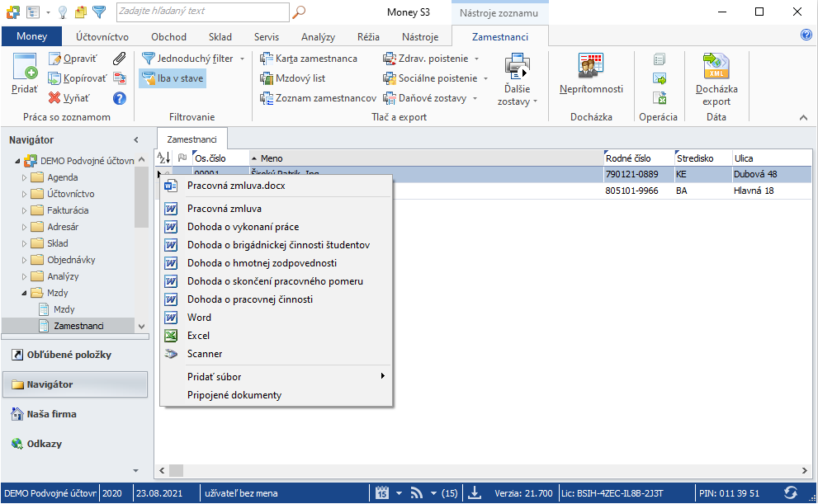Open Pripojené dokumenty from the context menu

coord(276,395)
